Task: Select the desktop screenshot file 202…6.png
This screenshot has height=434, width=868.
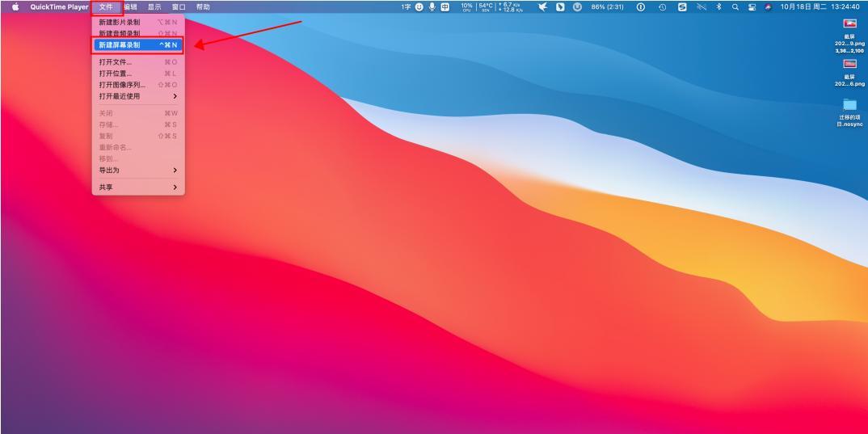Action: coord(849,73)
